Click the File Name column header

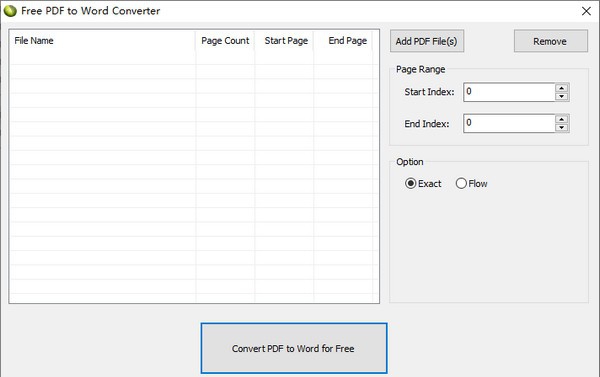pos(103,41)
